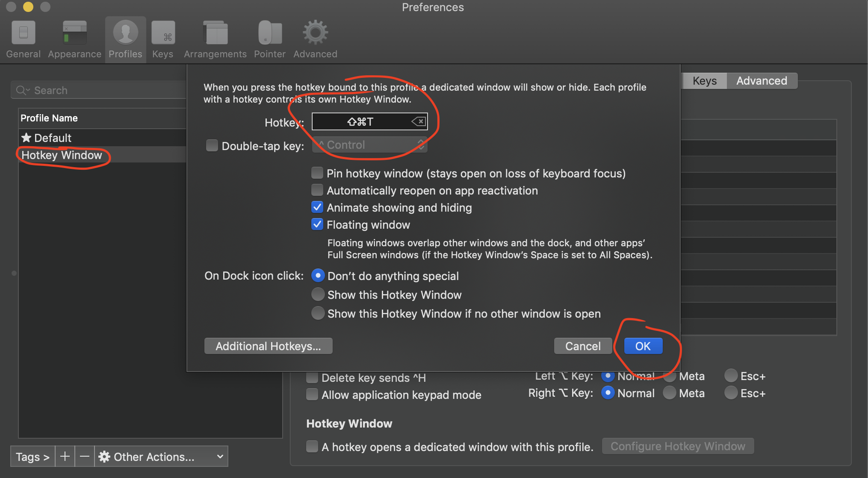Open the Keys preferences pane
This screenshot has width=868, height=478.
point(162,38)
